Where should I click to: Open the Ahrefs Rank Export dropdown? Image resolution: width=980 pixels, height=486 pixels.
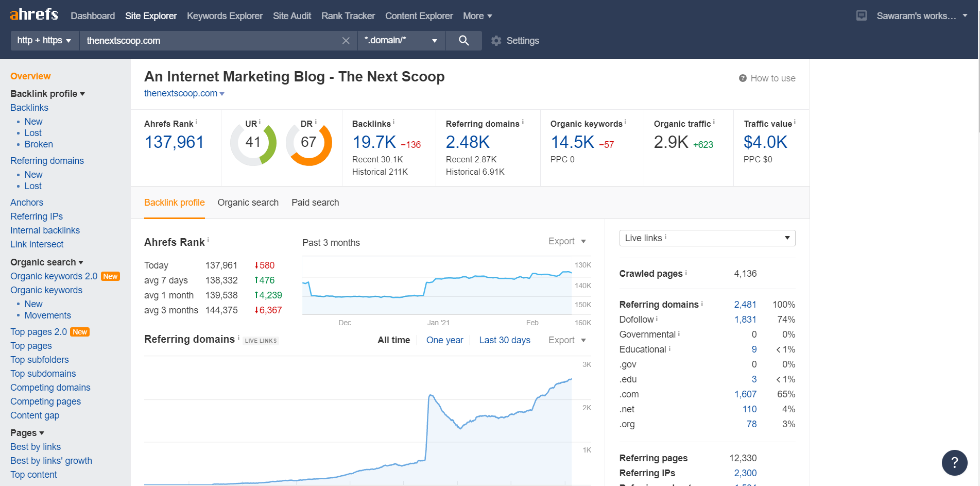pyautogui.click(x=567, y=241)
